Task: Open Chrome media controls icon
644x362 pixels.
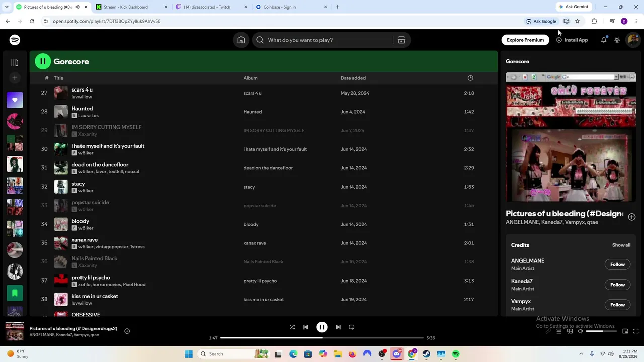Action: [x=612, y=21]
